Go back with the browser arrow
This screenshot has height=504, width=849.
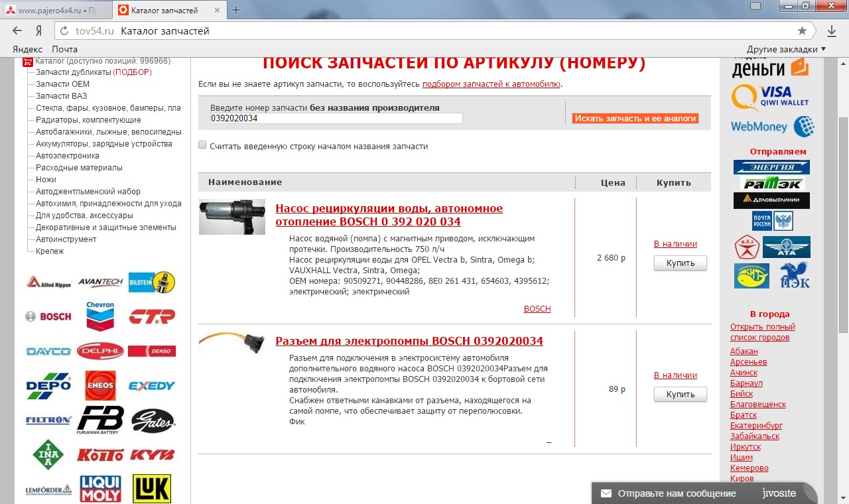point(17,31)
